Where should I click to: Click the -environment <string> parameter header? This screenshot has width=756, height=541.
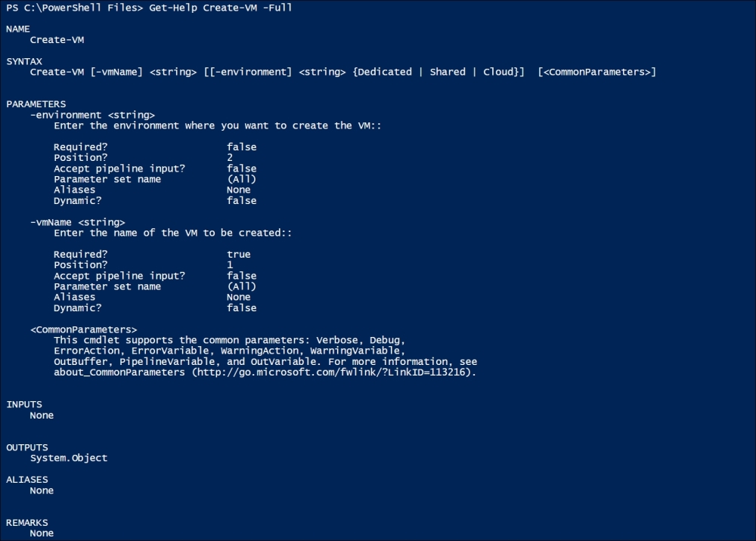92,115
